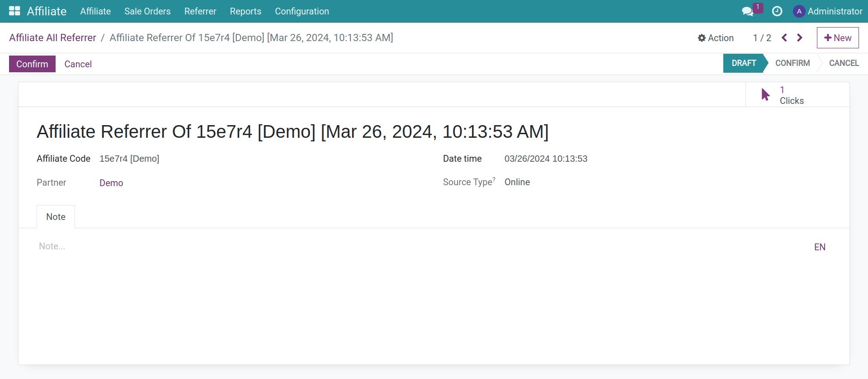Select the Note tab
Image resolution: width=868 pixels, height=379 pixels.
(56, 217)
